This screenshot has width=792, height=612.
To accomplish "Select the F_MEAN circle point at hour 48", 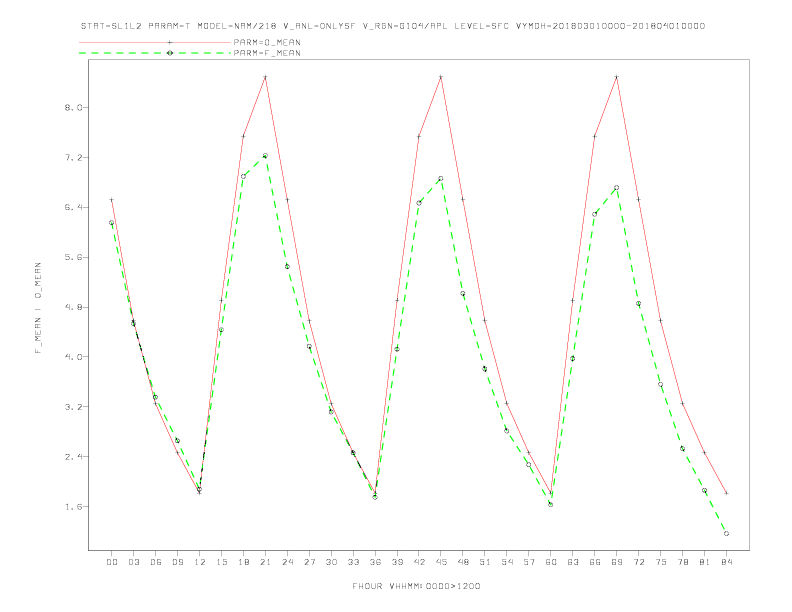I will click(x=463, y=293).
